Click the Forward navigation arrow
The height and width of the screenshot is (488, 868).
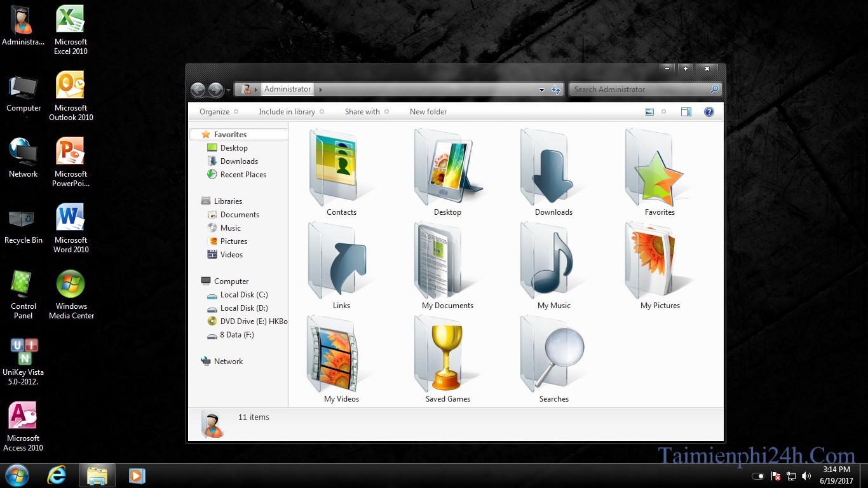(215, 90)
